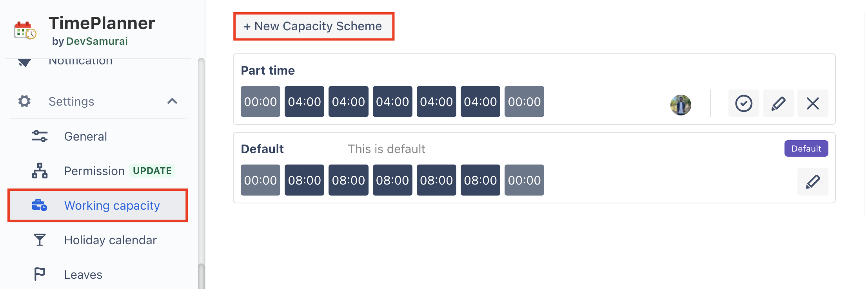Collapse the Settings section chevron
Screen dimensions: 868x289
click(x=172, y=101)
